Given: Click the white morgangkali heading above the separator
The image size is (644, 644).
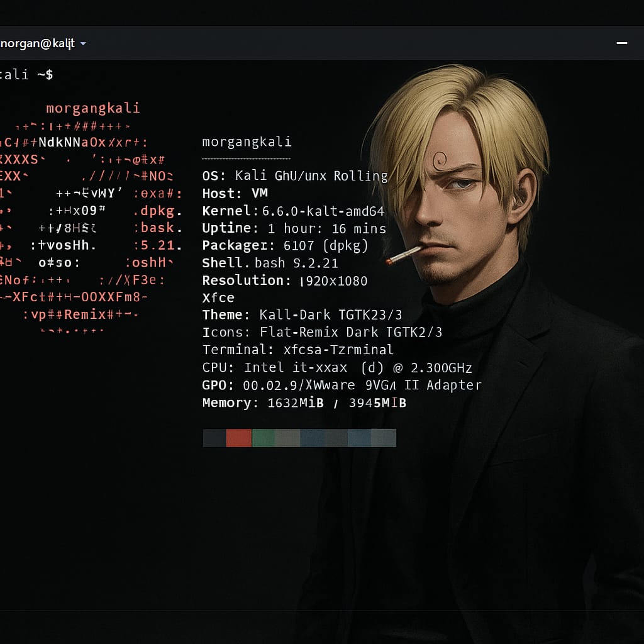Looking at the screenshot, I should tap(247, 142).
